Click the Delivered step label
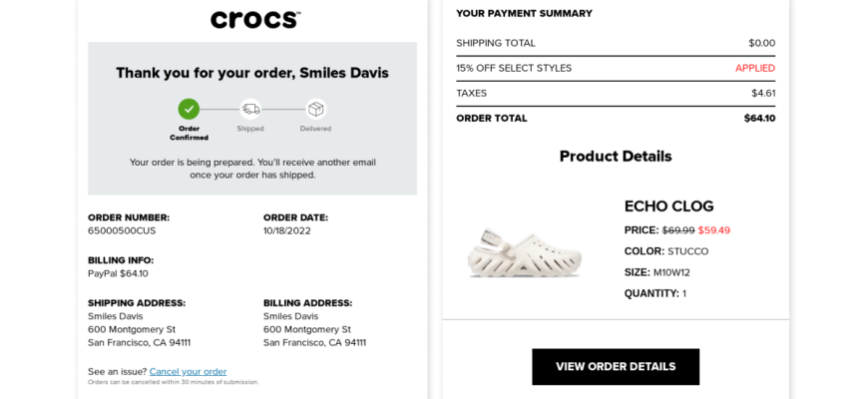This screenshot has width=868, height=399. (x=315, y=129)
